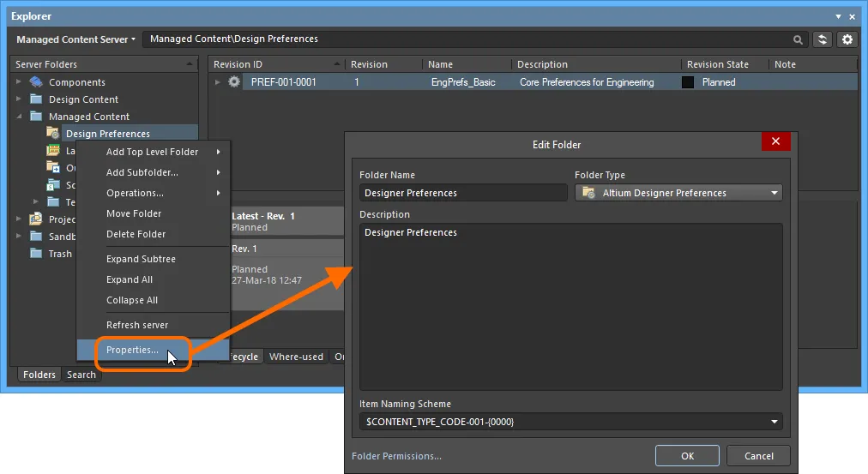868x474 pixels.
Task: Click Cancel in Edit Folder dialog
Action: (758, 456)
